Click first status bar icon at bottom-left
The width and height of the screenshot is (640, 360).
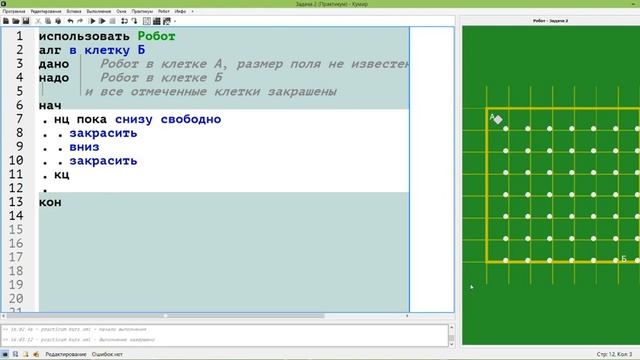(x=5, y=354)
